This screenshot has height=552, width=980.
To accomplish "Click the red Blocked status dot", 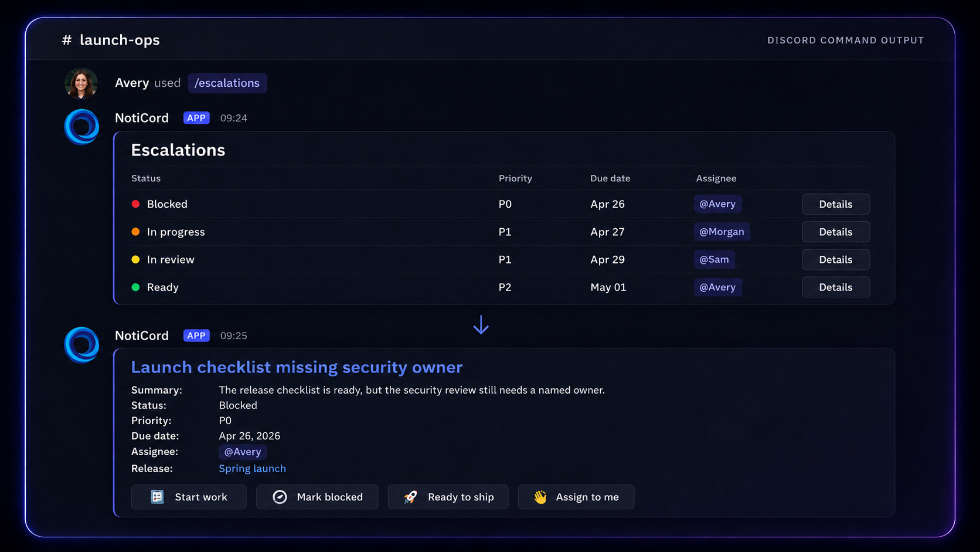I will (135, 204).
